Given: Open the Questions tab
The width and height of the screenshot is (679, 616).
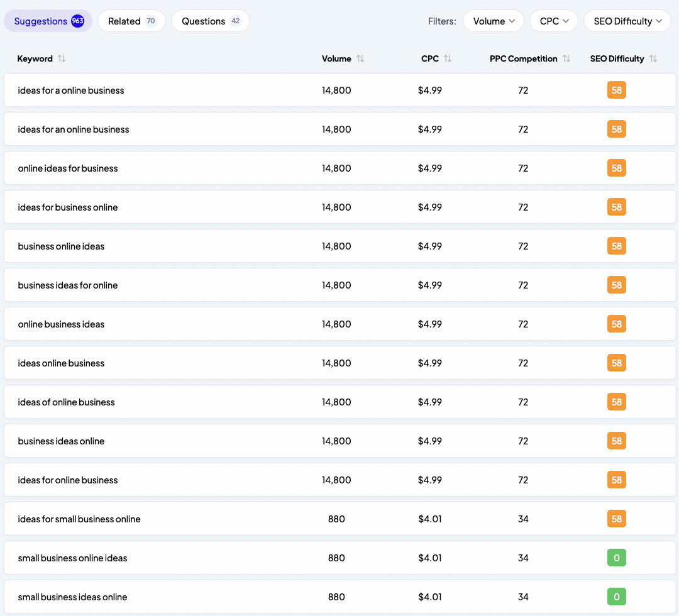Looking at the screenshot, I should click(211, 21).
